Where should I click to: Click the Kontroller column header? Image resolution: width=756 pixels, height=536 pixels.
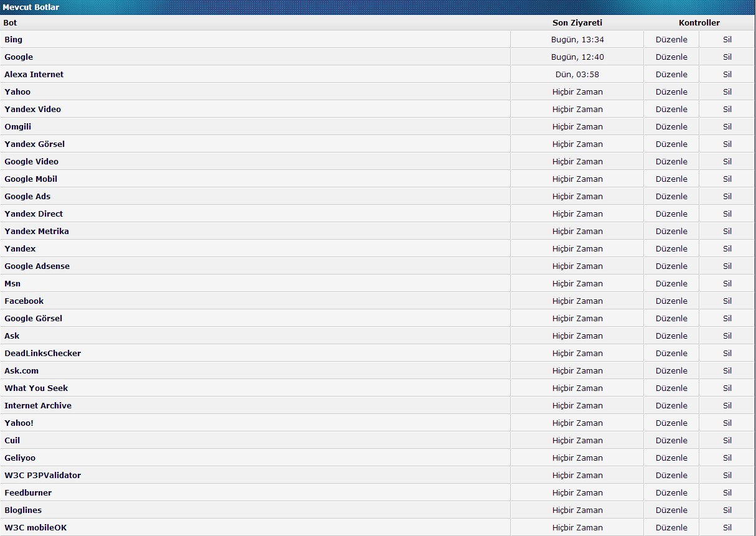coord(699,22)
